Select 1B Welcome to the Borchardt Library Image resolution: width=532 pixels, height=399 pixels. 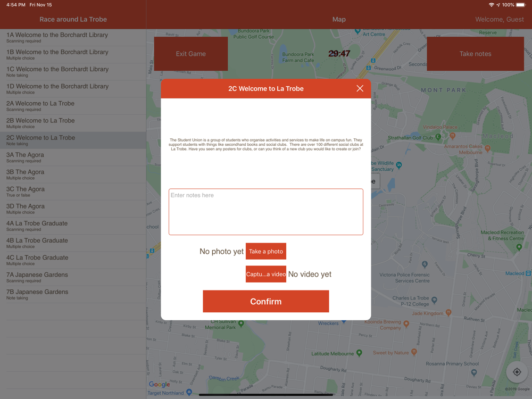coord(73,55)
